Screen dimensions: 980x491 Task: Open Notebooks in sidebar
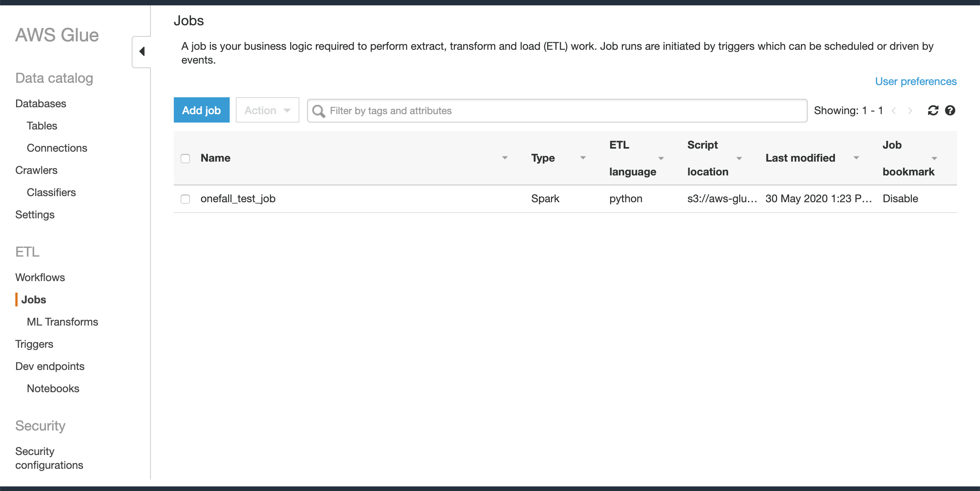tap(53, 388)
